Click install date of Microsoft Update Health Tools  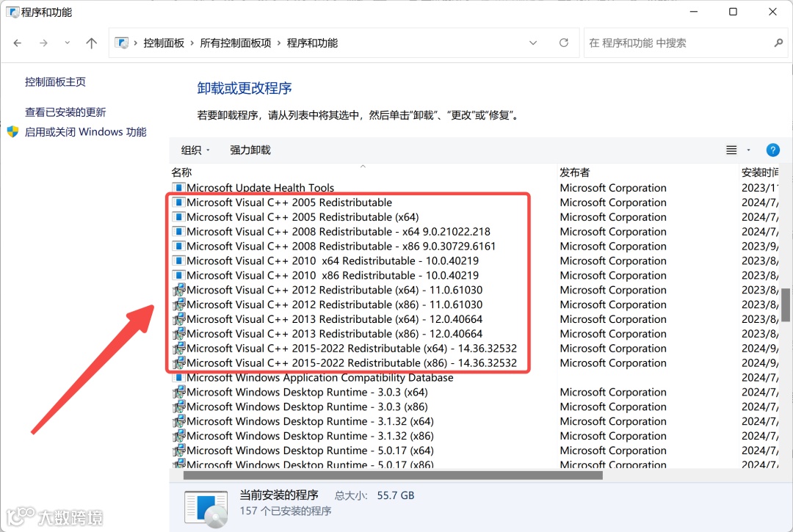click(760, 188)
